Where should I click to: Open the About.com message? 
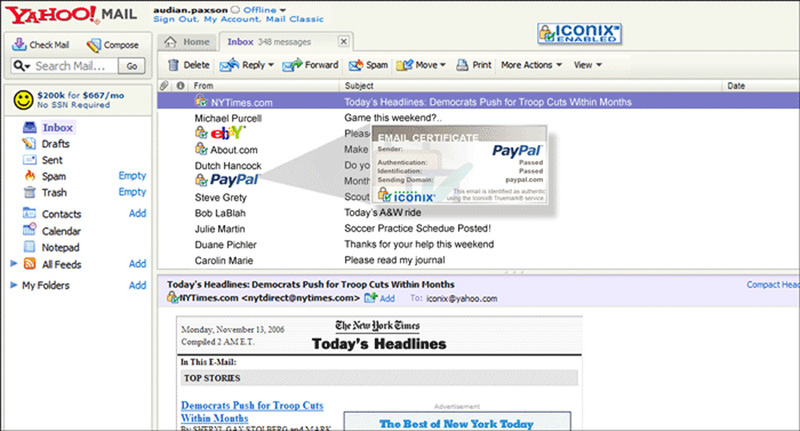[x=227, y=149]
